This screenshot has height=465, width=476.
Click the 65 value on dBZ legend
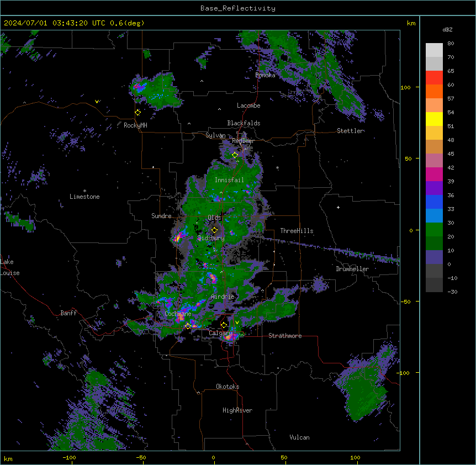[451, 71]
